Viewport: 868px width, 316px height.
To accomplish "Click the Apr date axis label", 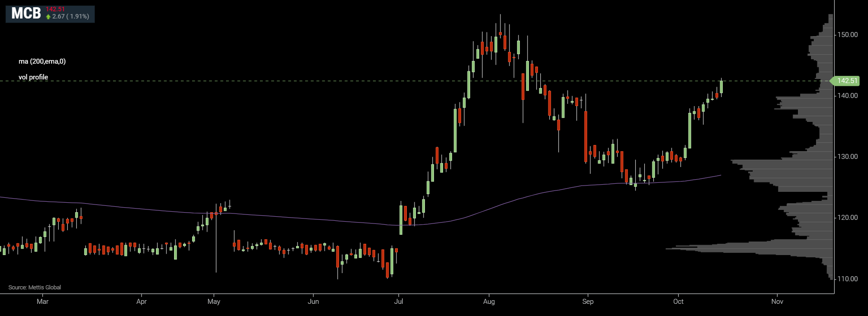I will tap(142, 302).
